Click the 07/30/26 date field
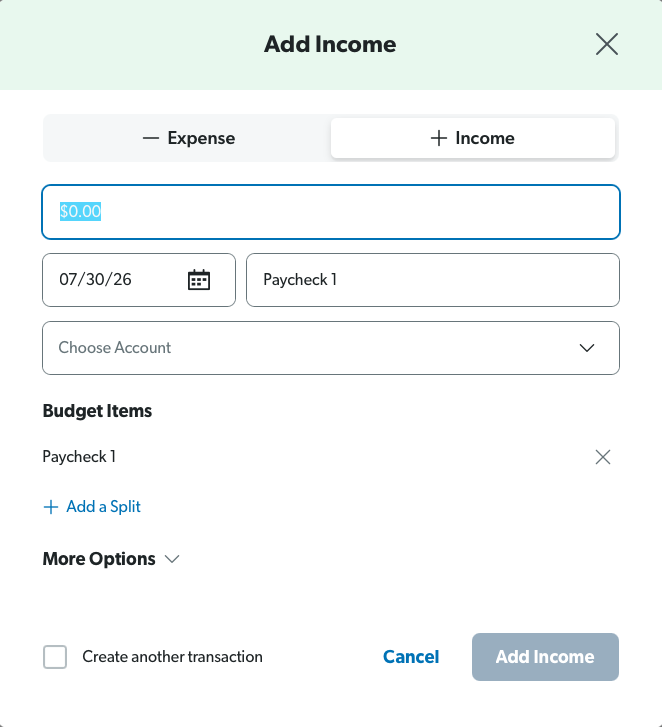Image resolution: width=662 pixels, height=727 pixels. point(139,280)
